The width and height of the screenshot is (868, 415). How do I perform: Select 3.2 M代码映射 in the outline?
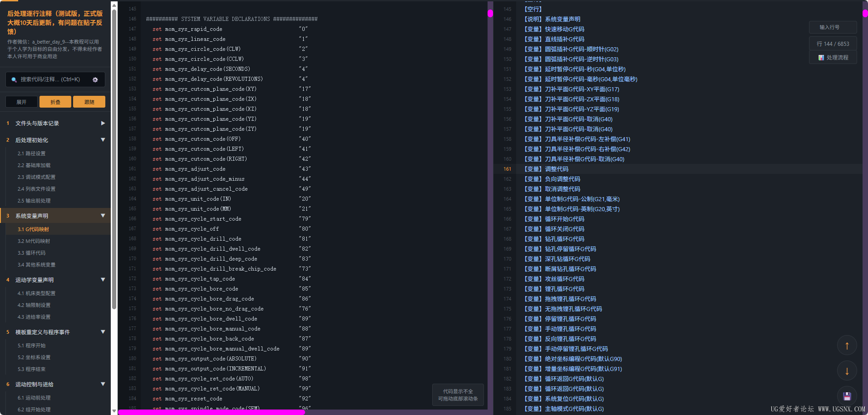[34, 241]
